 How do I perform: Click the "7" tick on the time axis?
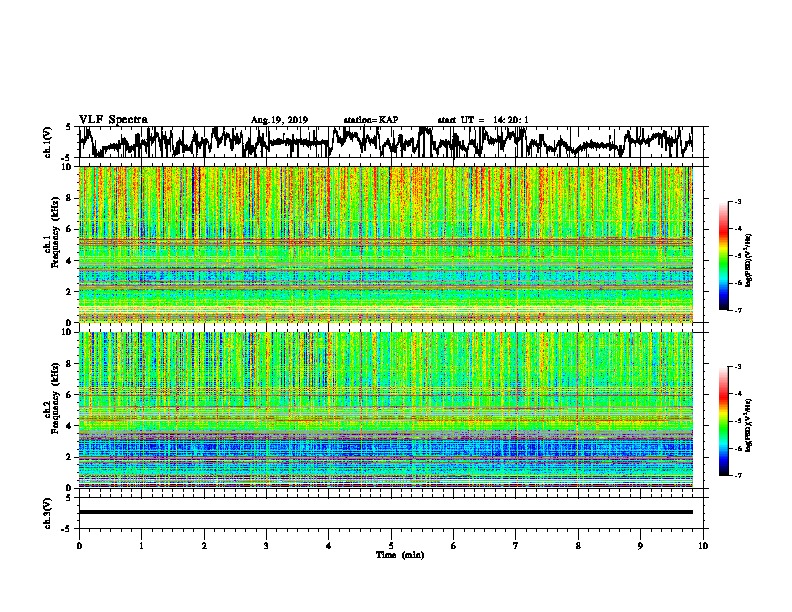click(516, 545)
